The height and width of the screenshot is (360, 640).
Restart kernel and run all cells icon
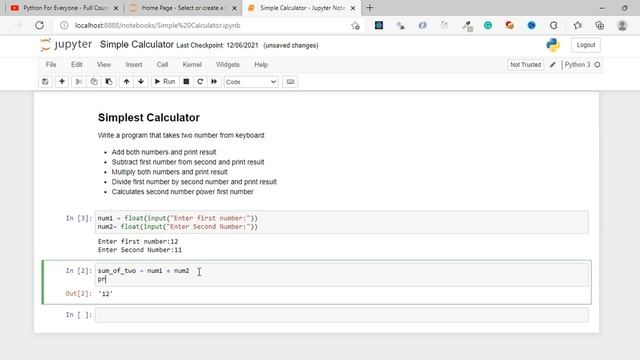(214, 82)
